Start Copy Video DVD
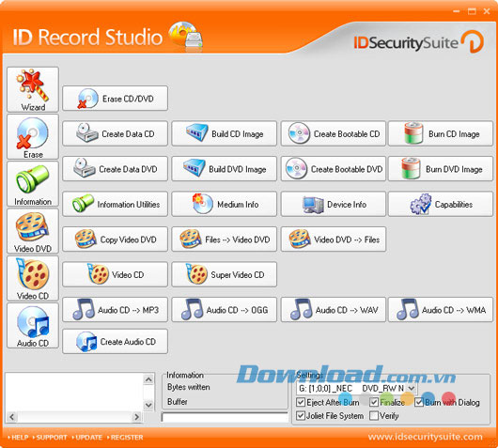 pyautogui.click(x=115, y=239)
